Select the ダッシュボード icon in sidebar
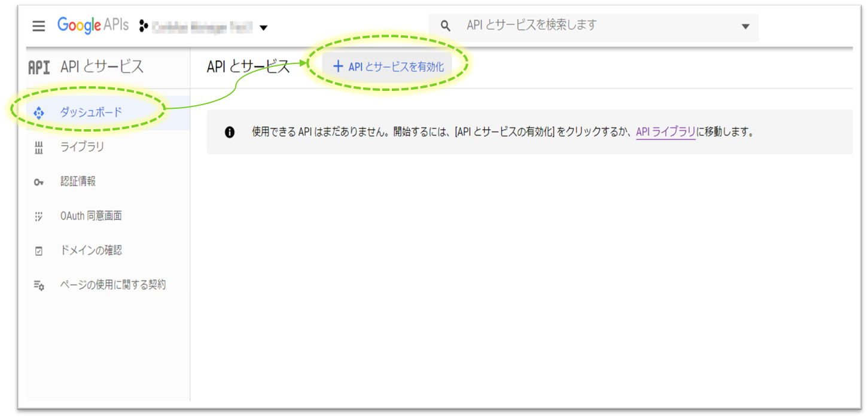Viewport: 868px width, 418px height. click(x=39, y=112)
